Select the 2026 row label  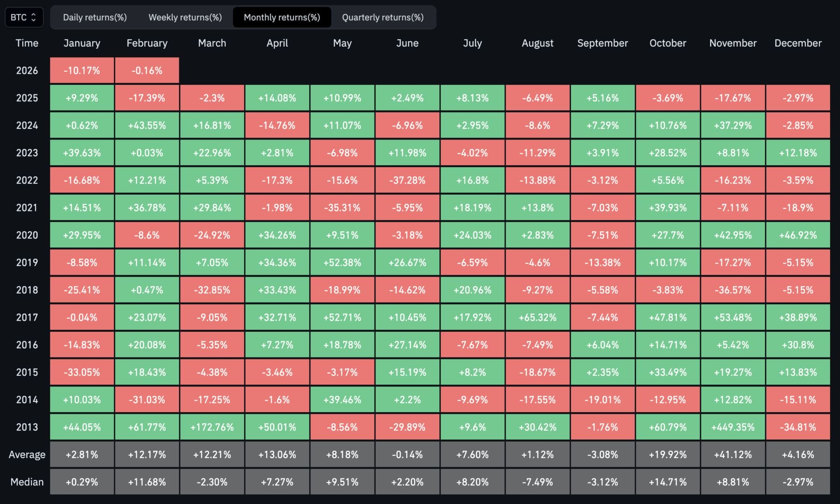pyautogui.click(x=27, y=70)
